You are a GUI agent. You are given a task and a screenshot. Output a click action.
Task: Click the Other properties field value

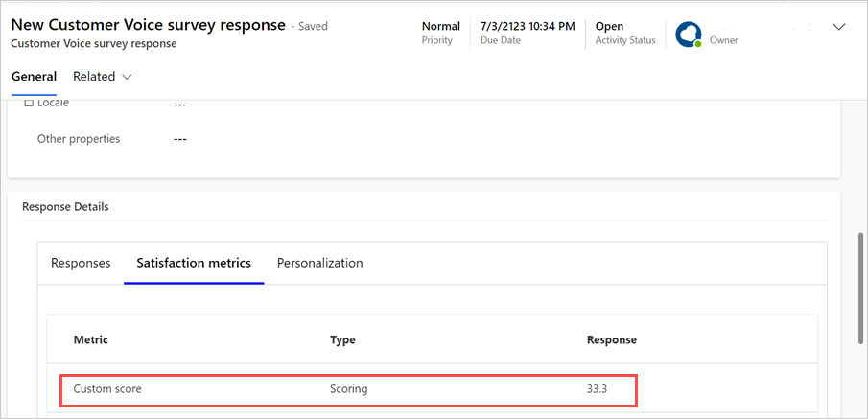[x=180, y=139]
